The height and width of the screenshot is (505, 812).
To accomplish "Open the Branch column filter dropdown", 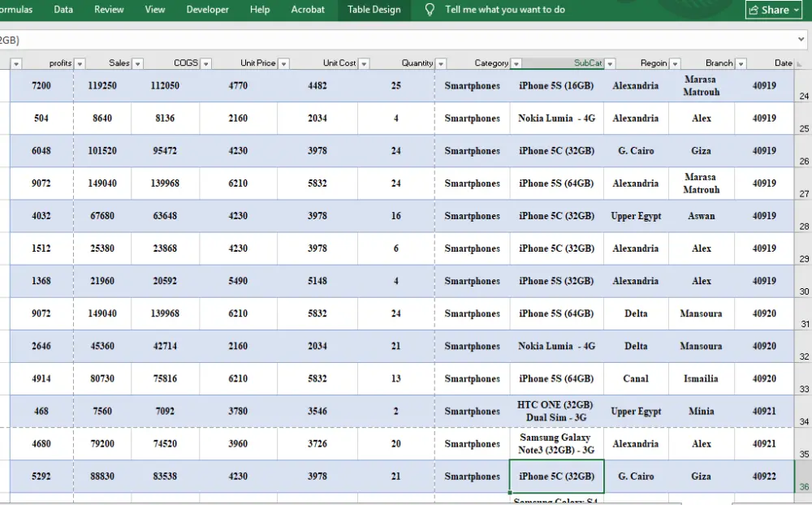I will pyautogui.click(x=741, y=63).
